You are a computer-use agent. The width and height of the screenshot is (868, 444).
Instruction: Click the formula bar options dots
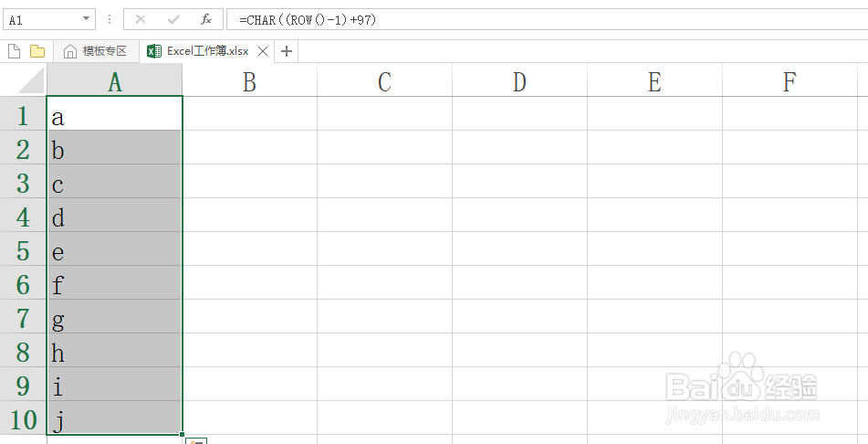point(110,19)
